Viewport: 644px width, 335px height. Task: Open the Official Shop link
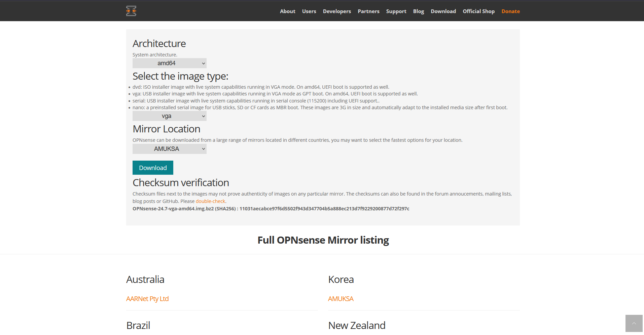479,11
